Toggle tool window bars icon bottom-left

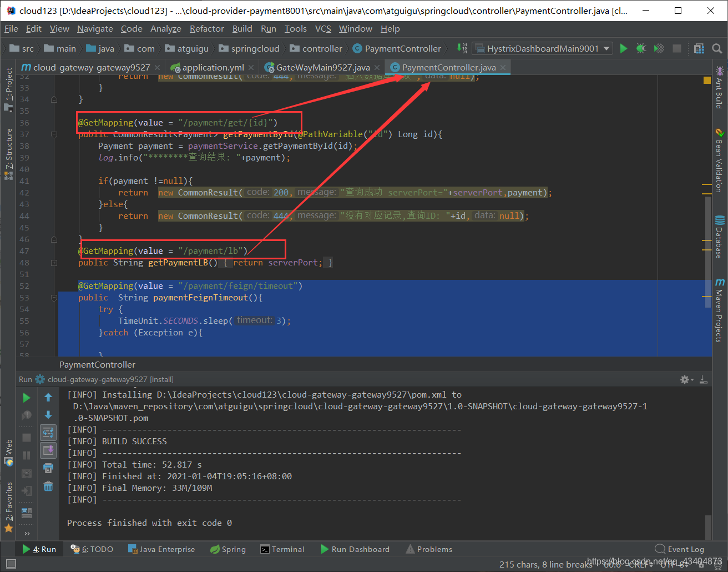tap(10, 564)
